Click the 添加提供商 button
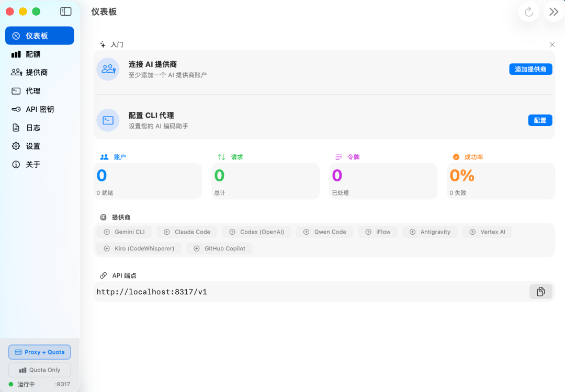Viewport: 565px width, 392px height. coord(530,69)
